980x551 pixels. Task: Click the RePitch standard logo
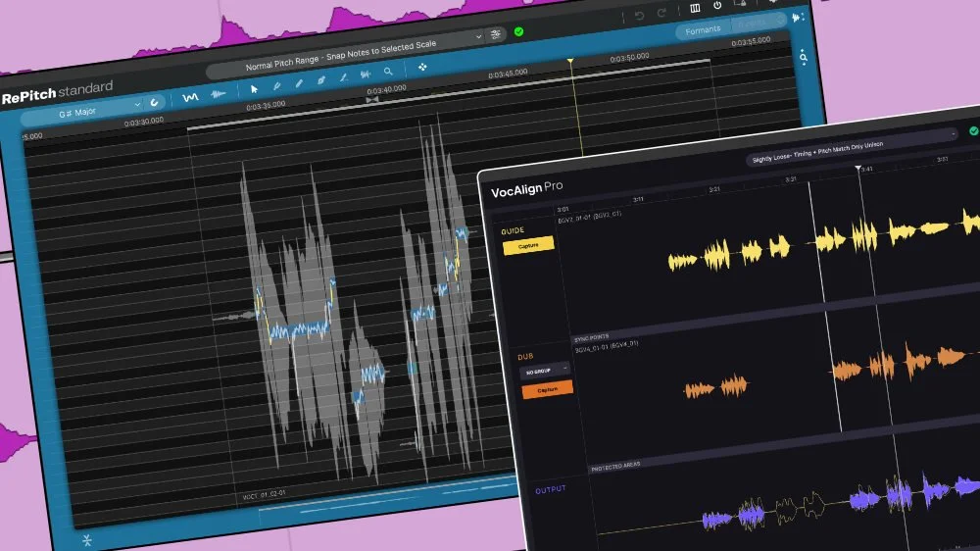coord(58,92)
